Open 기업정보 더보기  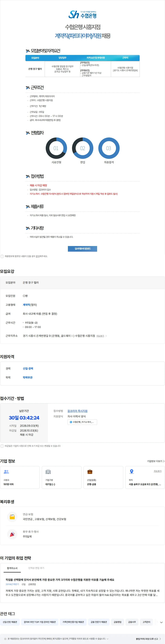156,461
